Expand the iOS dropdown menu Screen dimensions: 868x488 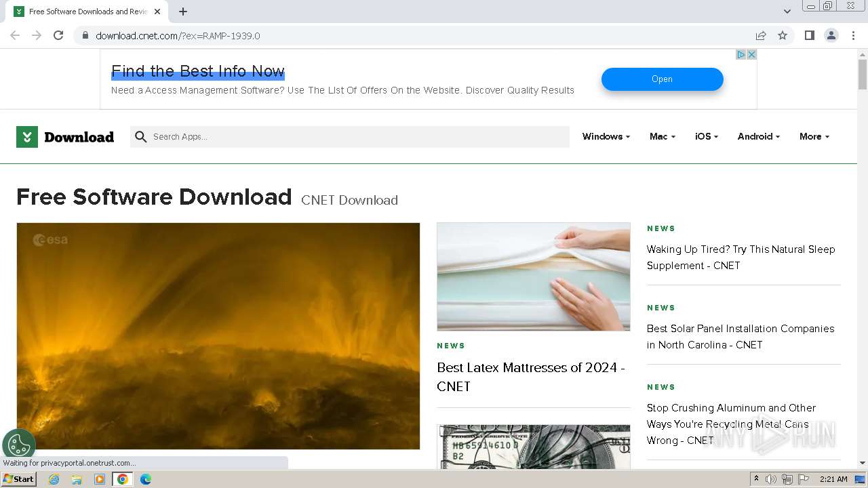706,136
